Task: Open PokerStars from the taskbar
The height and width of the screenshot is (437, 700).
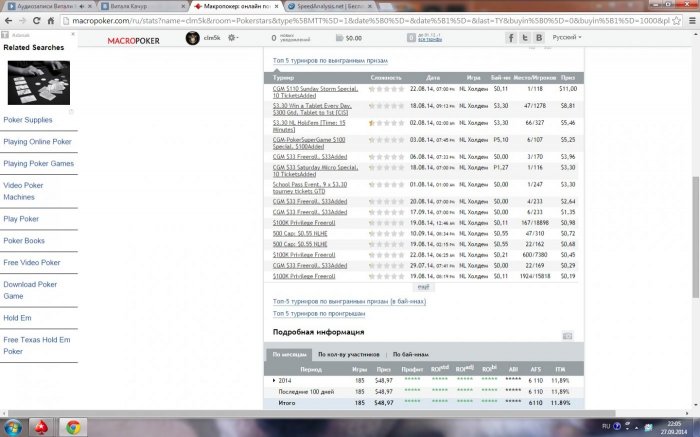Action: [x=42, y=427]
